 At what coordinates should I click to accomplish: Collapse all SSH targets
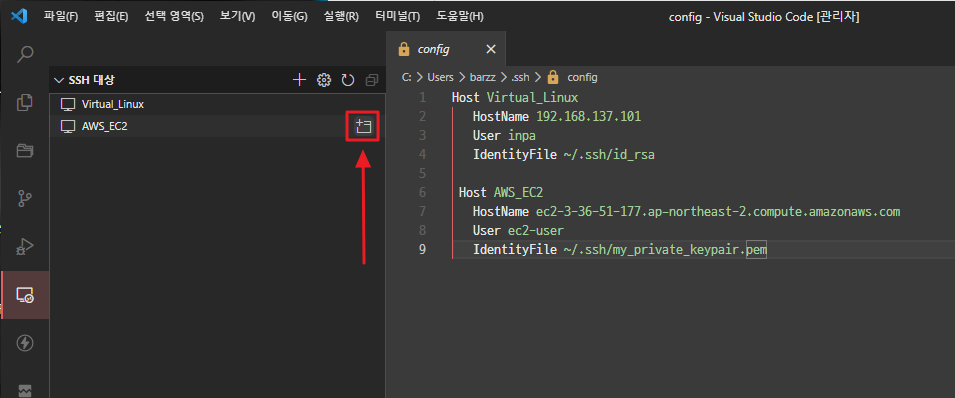[372, 80]
